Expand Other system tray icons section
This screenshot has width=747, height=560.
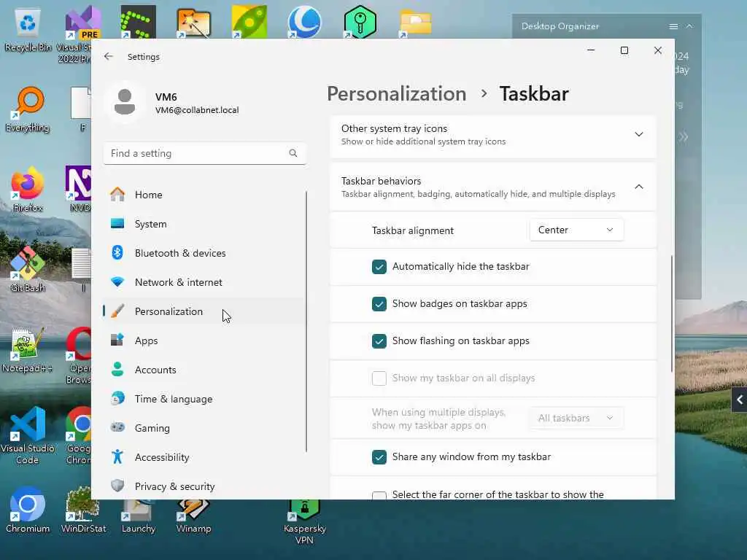639,134
